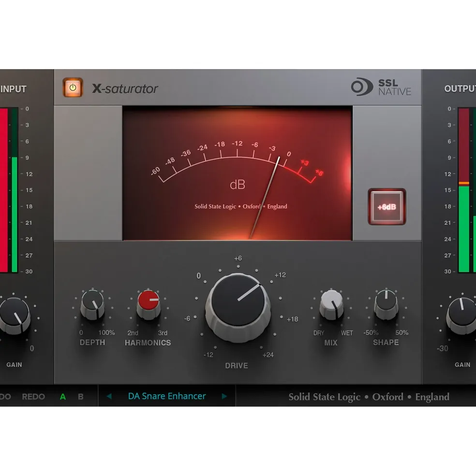Click the INPUT level meter
This screenshot has height=476, width=476.
9,190
